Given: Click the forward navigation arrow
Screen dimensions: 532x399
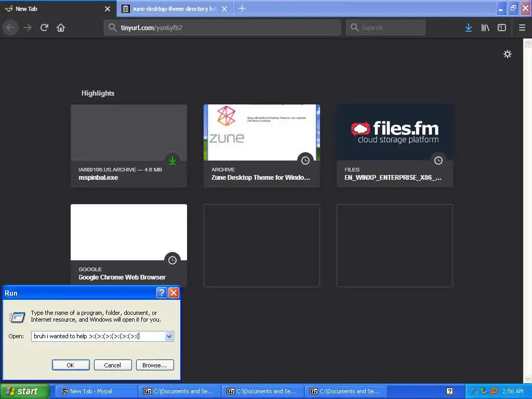Looking at the screenshot, I should [28, 28].
